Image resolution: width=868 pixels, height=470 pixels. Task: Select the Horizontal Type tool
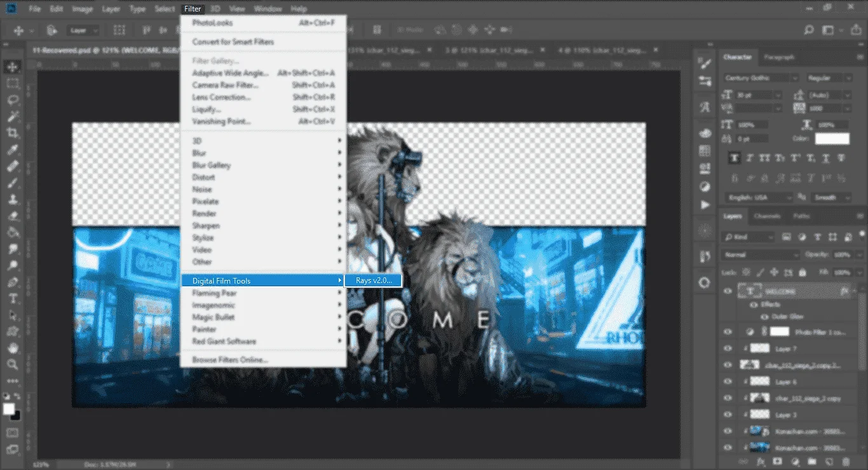(x=12, y=298)
